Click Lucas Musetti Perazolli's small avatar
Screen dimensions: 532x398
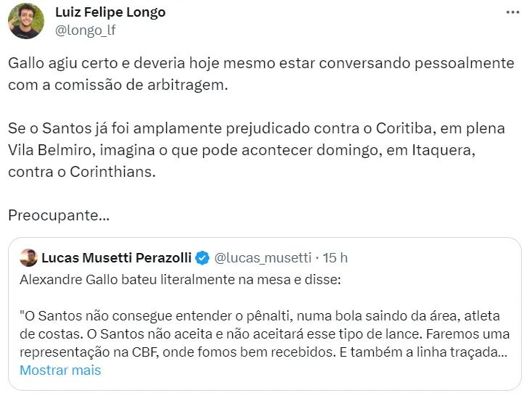28,257
